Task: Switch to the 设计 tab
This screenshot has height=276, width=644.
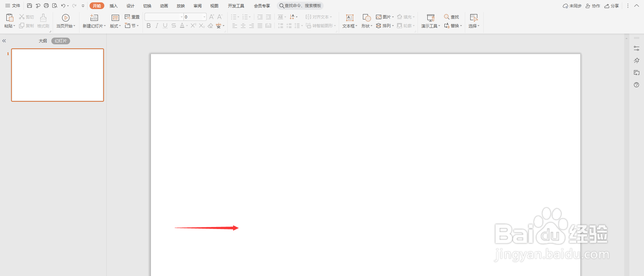Action: pos(130,6)
